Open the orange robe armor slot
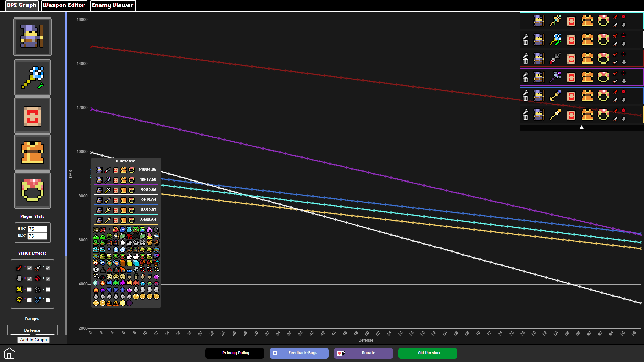This screenshot has width=644, height=362. (32, 153)
